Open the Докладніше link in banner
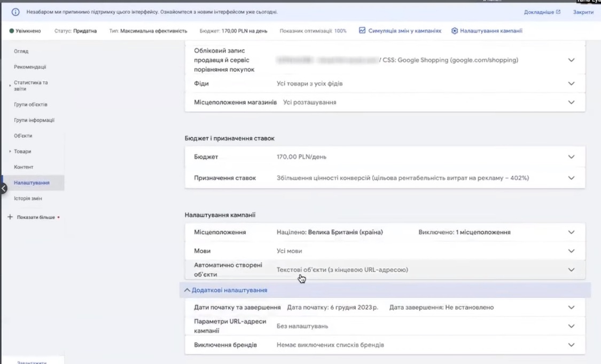This screenshot has width=601, height=364. coord(542,12)
